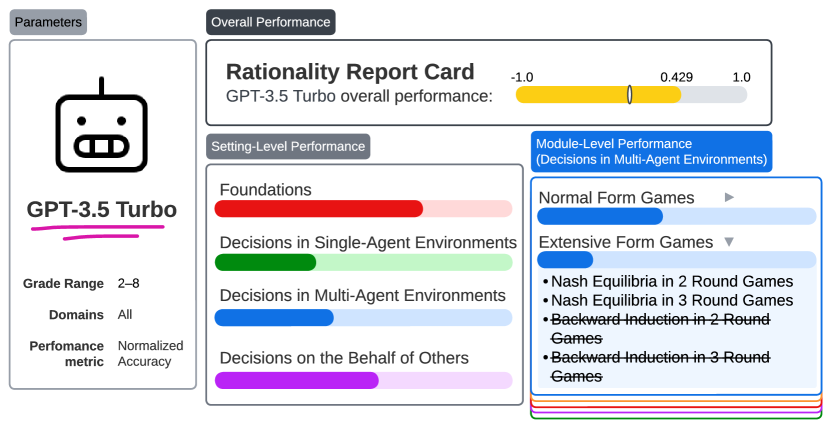The width and height of the screenshot is (831, 430).
Task: Click the blue Multi-Agent Environments bar
Action: pos(274,318)
